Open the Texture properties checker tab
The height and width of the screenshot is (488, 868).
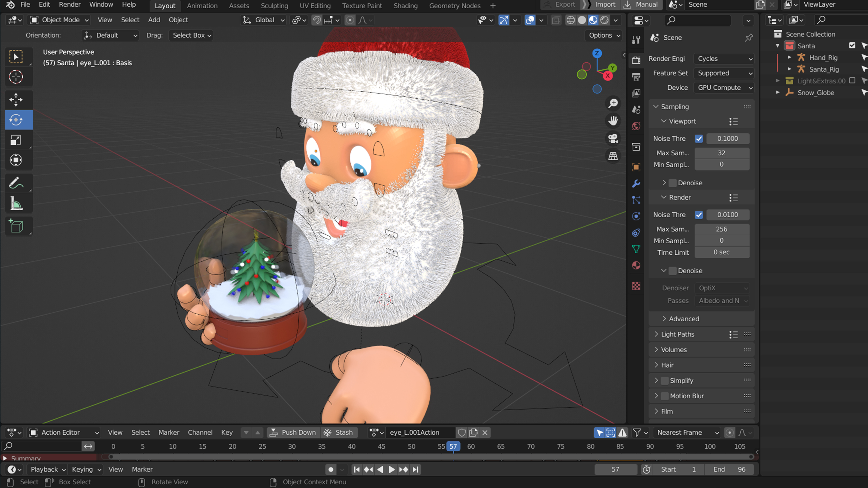pyautogui.click(x=636, y=286)
